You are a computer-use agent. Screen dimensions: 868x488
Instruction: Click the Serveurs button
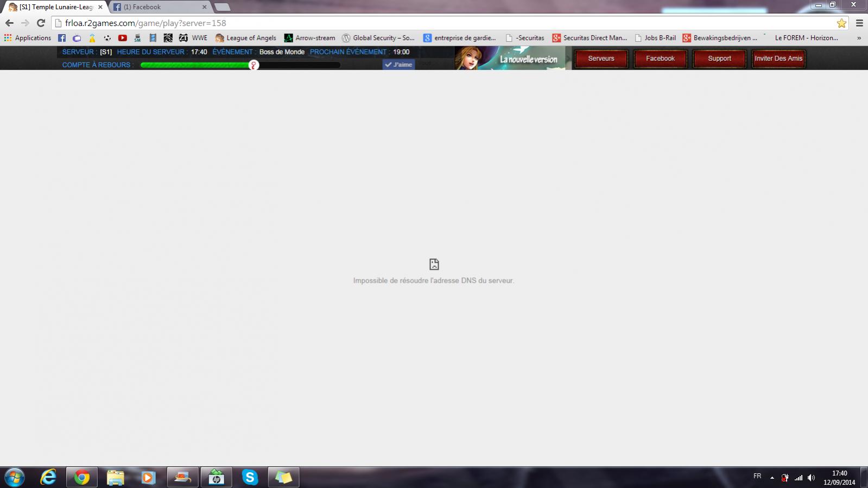tap(601, 59)
